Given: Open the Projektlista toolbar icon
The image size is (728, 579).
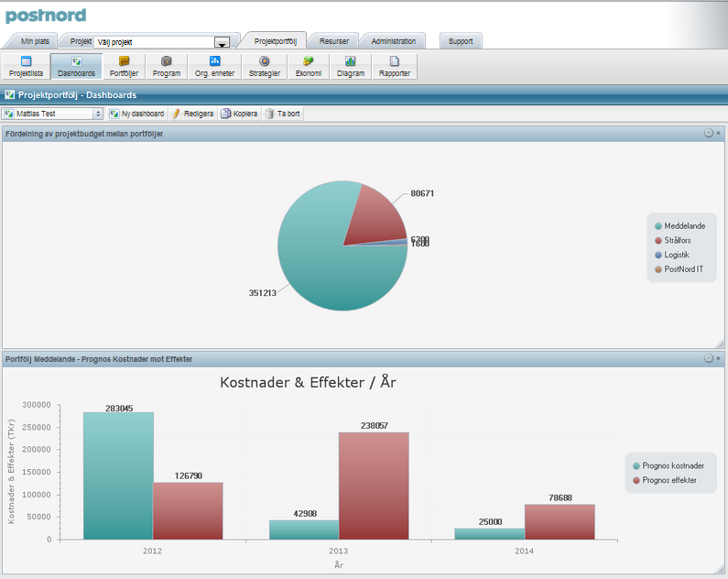Looking at the screenshot, I should pos(26,66).
